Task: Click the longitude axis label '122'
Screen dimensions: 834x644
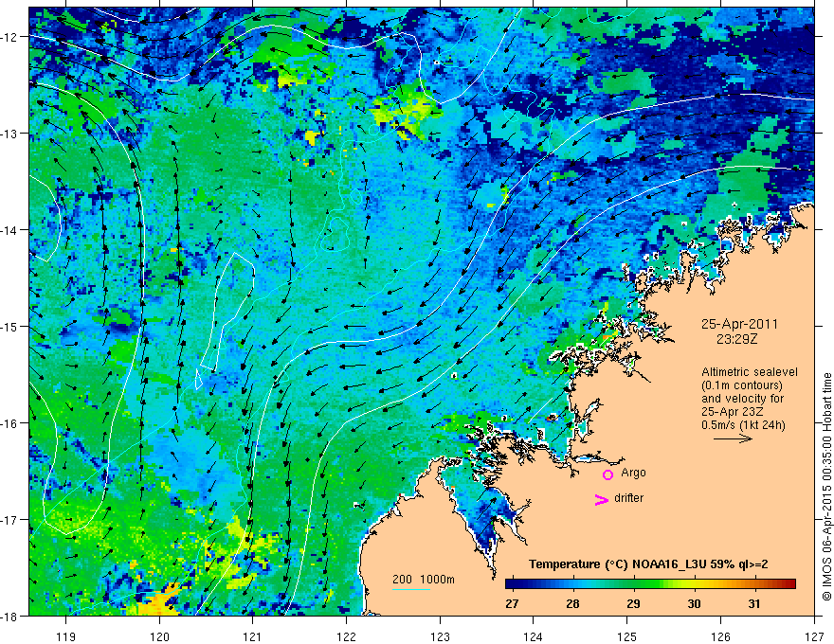Action: [346, 636]
